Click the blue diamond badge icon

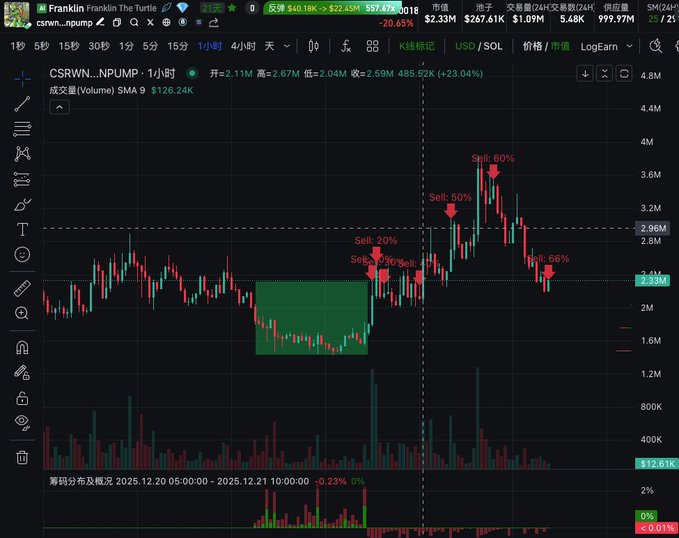point(182,8)
